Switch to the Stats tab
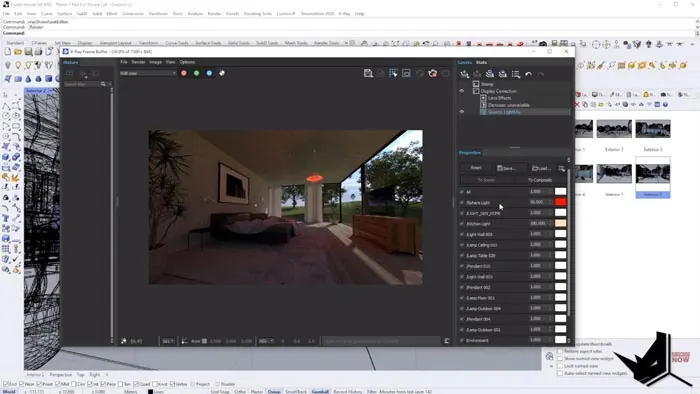Viewport: 700px width, 394px height. (x=481, y=62)
